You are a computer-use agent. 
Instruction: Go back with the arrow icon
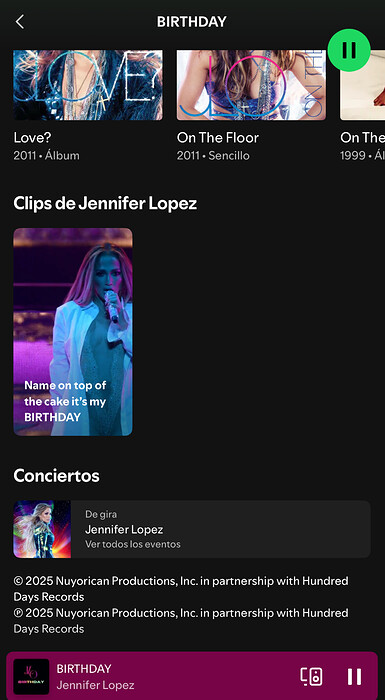(20, 21)
